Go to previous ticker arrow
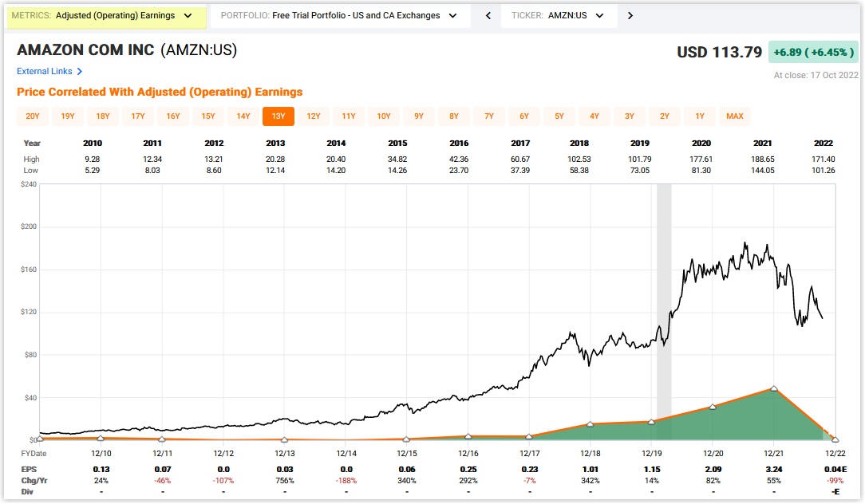Image resolution: width=865 pixels, height=504 pixels. pos(488,16)
